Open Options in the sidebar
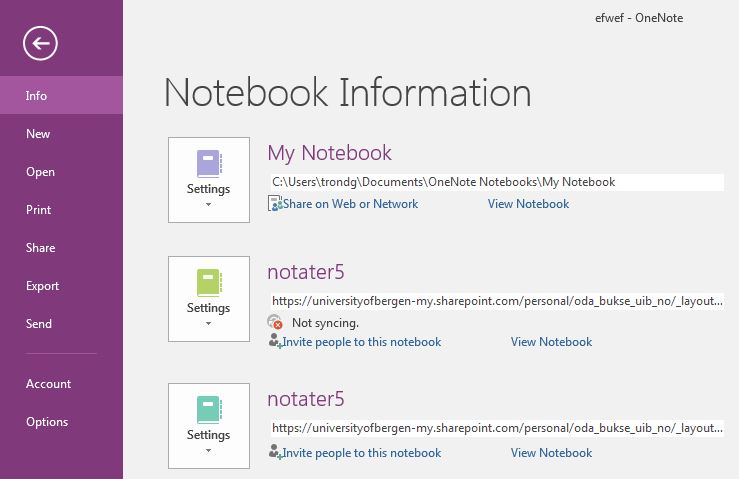Image resolution: width=739 pixels, height=479 pixels. point(47,422)
